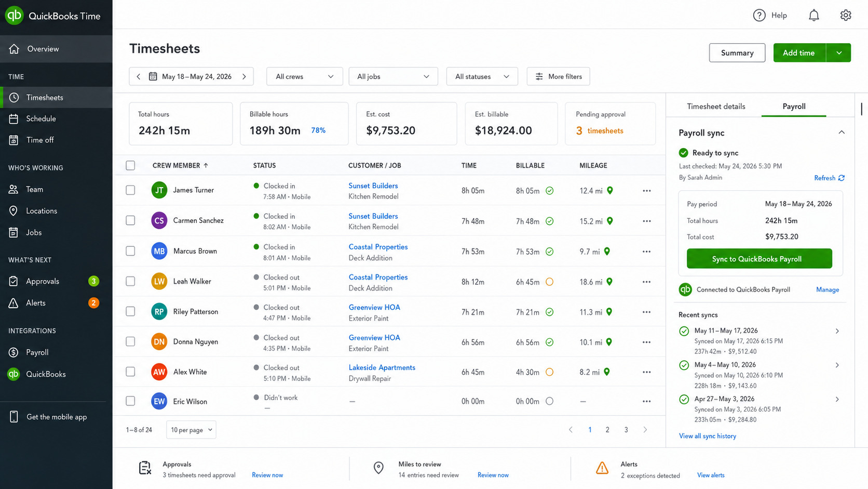
Task: Check the box for Eric Wilson
Action: pyautogui.click(x=130, y=401)
